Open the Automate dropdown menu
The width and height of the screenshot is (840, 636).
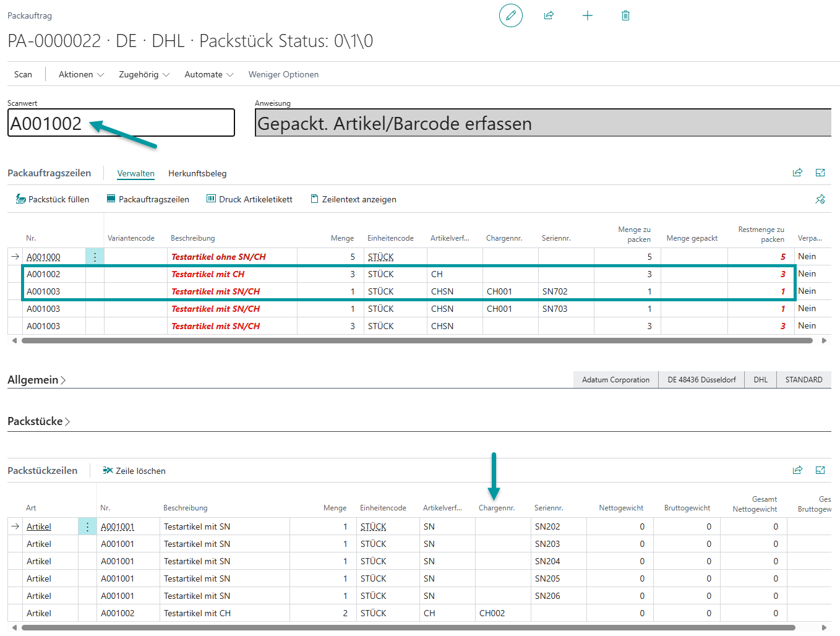[x=208, y=74]
